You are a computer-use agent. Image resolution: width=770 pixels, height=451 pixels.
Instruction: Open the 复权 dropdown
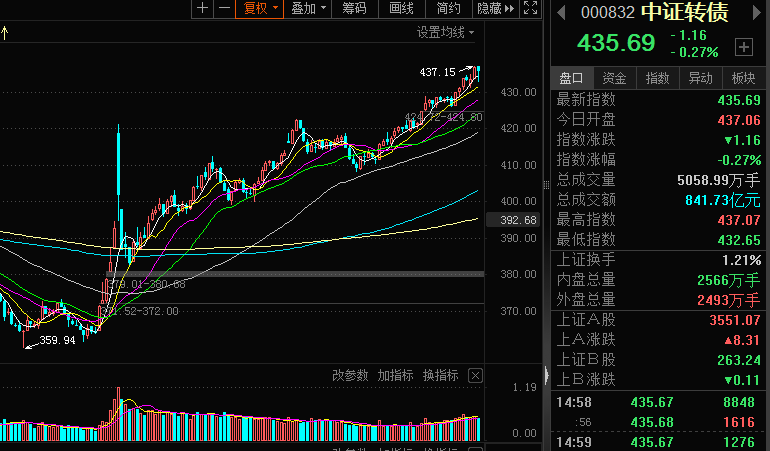click(x=260, y=8)
